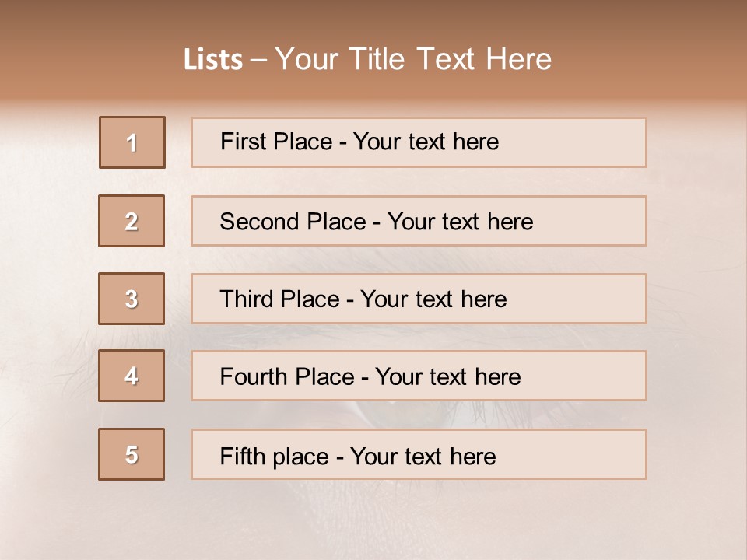Image resolution: width=747 pixels, height=560 pixels.
Task: Select the number 4 square
Action: (x=132, y=376)
